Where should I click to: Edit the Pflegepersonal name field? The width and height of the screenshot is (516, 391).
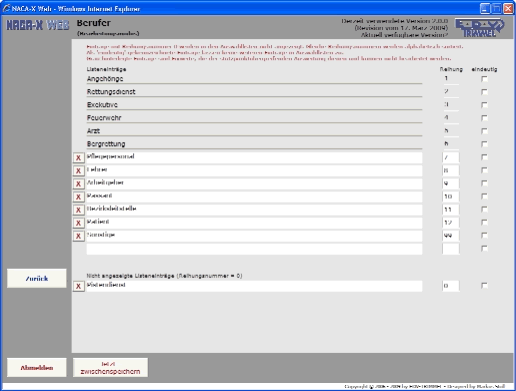254,157
